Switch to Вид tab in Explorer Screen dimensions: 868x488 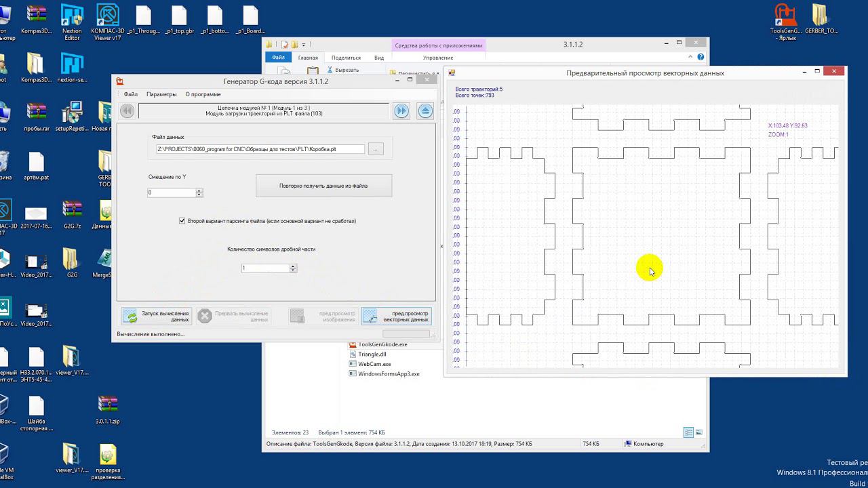[379, 58]
